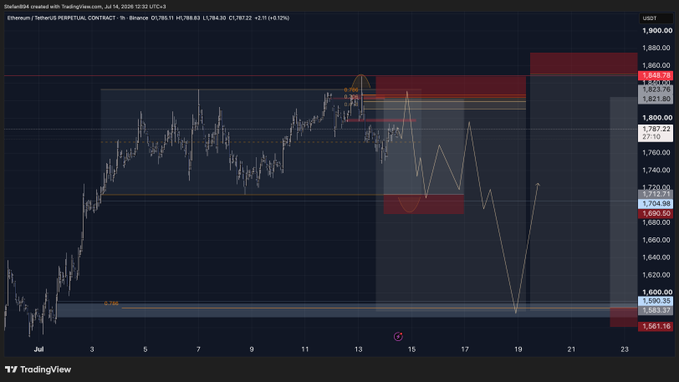
Task: Click the date 5 on the time axis
Action: pyautogui.click(x=145, y=349)
